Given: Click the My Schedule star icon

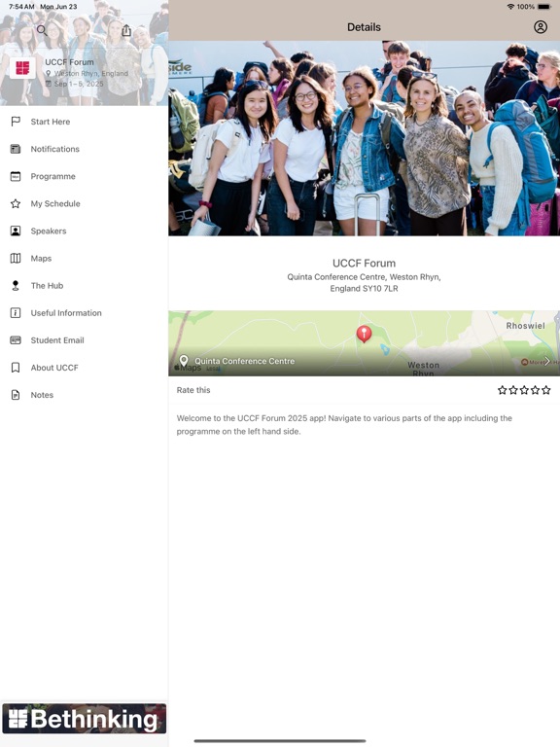Looking at the screenshot, I should 16,204.
